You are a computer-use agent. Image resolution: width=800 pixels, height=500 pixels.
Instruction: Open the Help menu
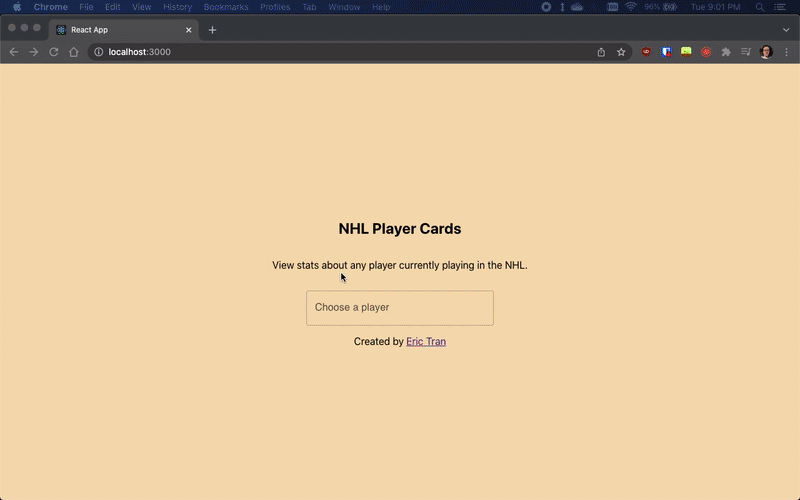pyautogui.click(x=381, y=7)
